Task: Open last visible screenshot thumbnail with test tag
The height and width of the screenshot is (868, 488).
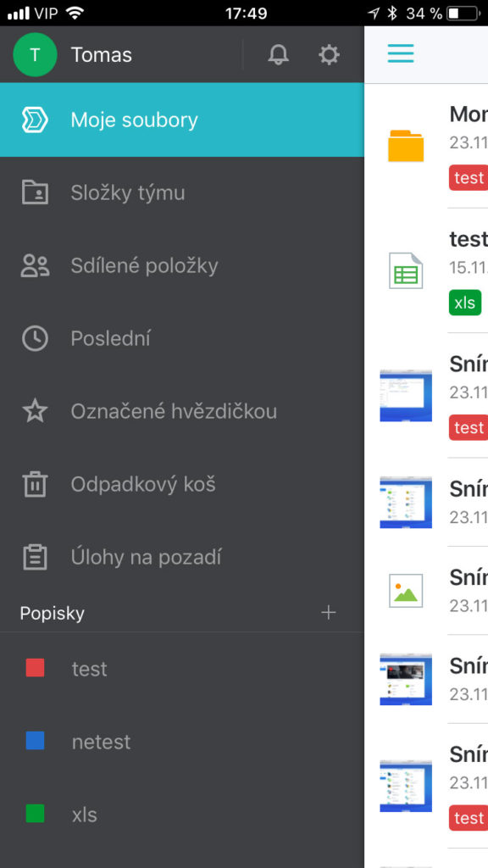Action: point(406,786)
